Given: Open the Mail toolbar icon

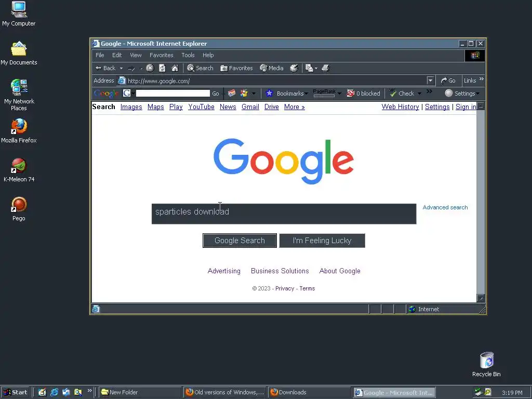Looking at the screenshot, I should pos(309,68).
